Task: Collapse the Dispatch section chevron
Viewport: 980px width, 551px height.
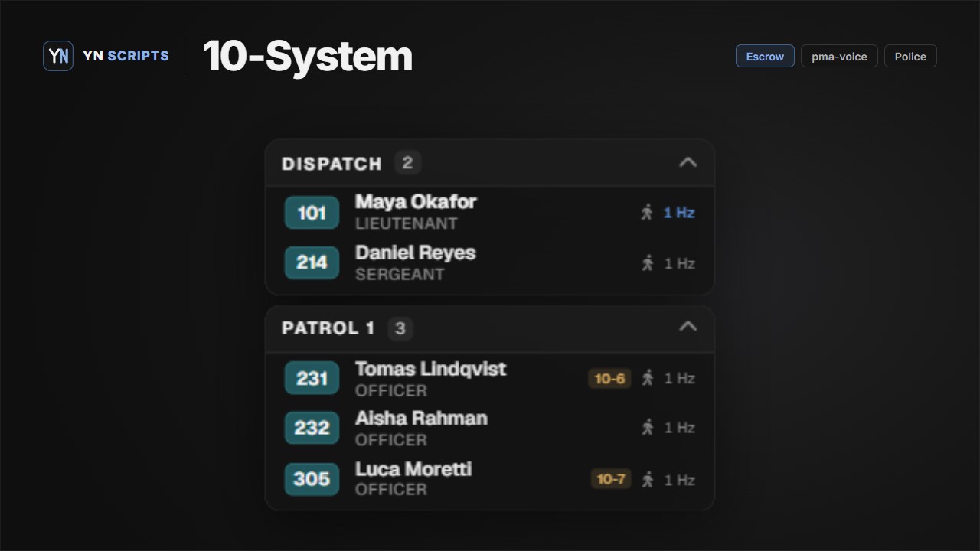Action: [x=688, y=162]
